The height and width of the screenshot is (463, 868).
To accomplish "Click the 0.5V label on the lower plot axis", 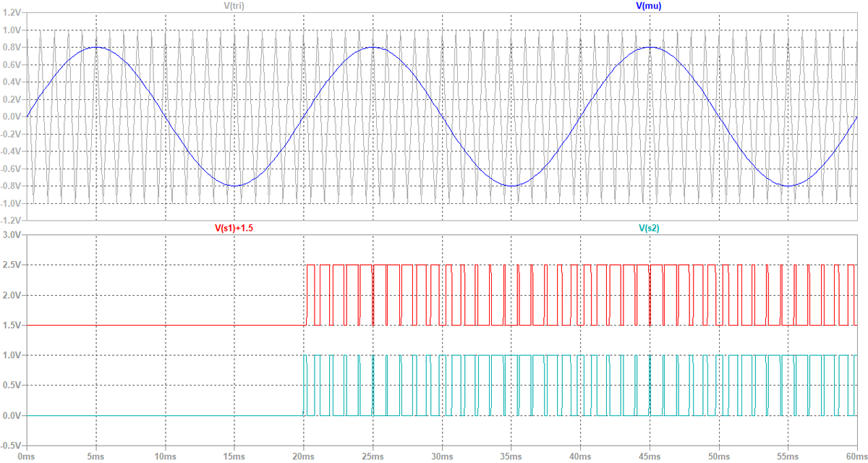I will (x=12, y=386).
